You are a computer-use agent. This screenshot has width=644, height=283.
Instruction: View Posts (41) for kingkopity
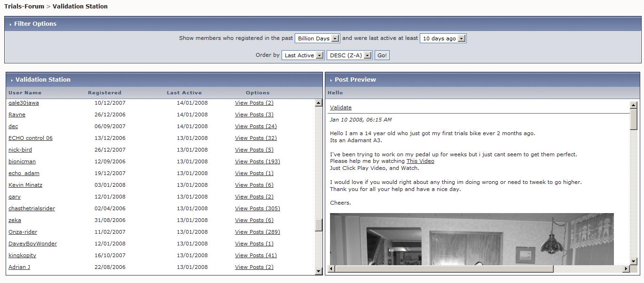256,255
